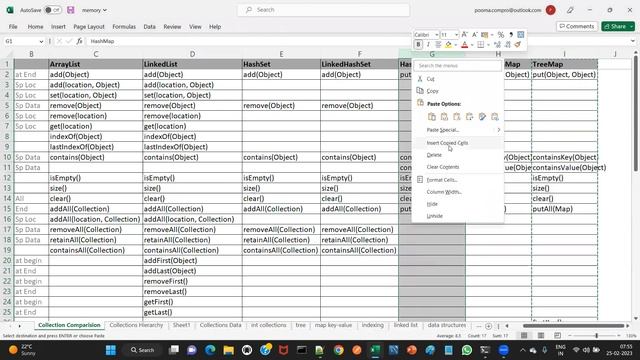Click the format painter brush icon
This screenshot has width=640, height=360.
(x=518, y=44)
